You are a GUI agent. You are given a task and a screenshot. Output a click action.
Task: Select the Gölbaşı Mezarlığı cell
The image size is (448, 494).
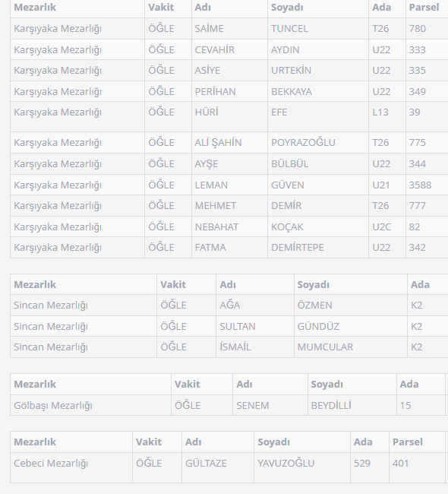coord(90,405)
